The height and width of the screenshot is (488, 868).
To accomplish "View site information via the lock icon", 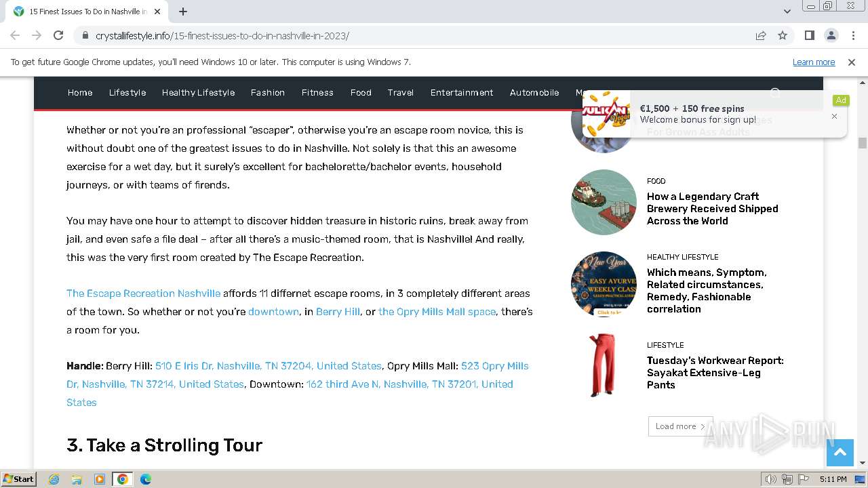I will 85,35.
